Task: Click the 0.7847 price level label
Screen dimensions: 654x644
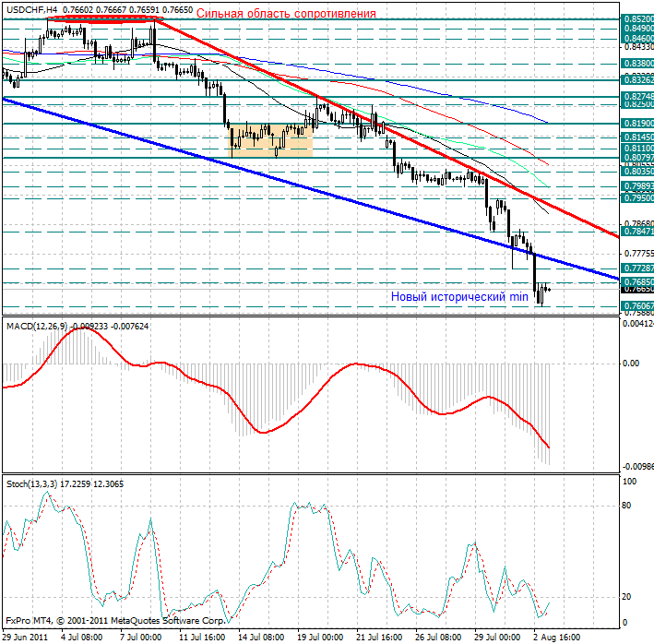Action: [637, 232]
